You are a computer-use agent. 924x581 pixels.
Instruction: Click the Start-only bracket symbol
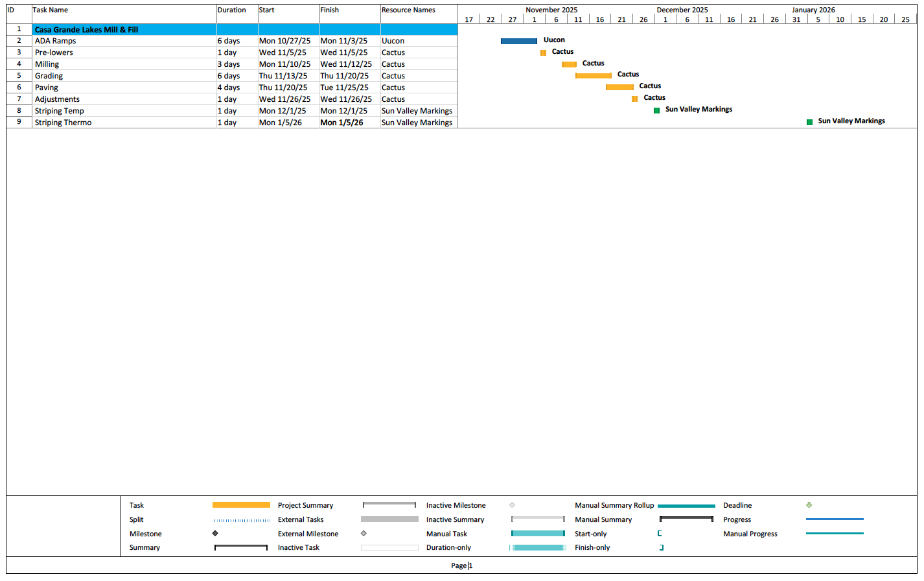coord(660,534)
